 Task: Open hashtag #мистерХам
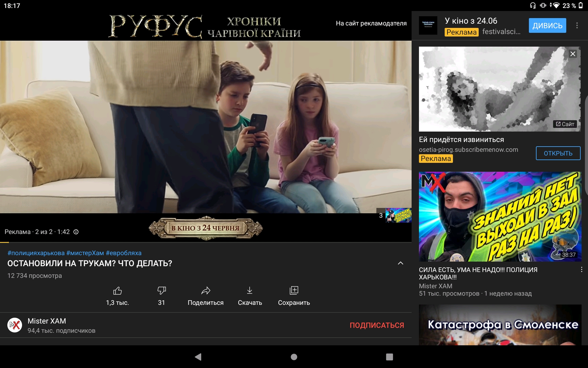pyautogui.click(x=85, y=253)
